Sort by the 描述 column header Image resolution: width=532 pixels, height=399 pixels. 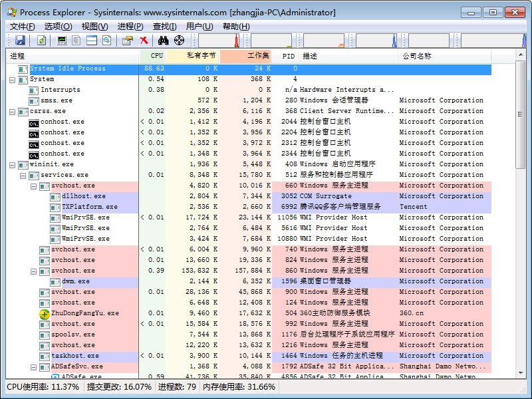coord(348,56)
